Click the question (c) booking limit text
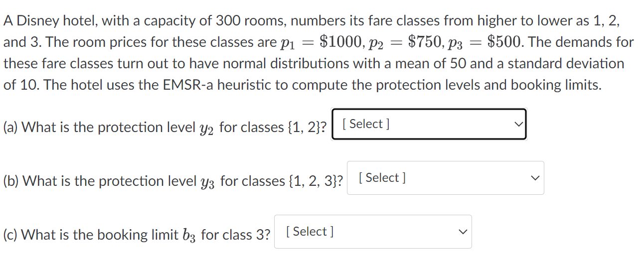This screenshot has width=644, height=279. (137, 235)
